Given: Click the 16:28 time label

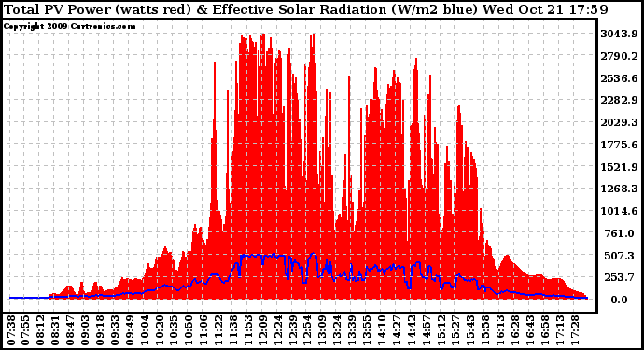Looking at the screenshot, I should (x=514, y=330).
